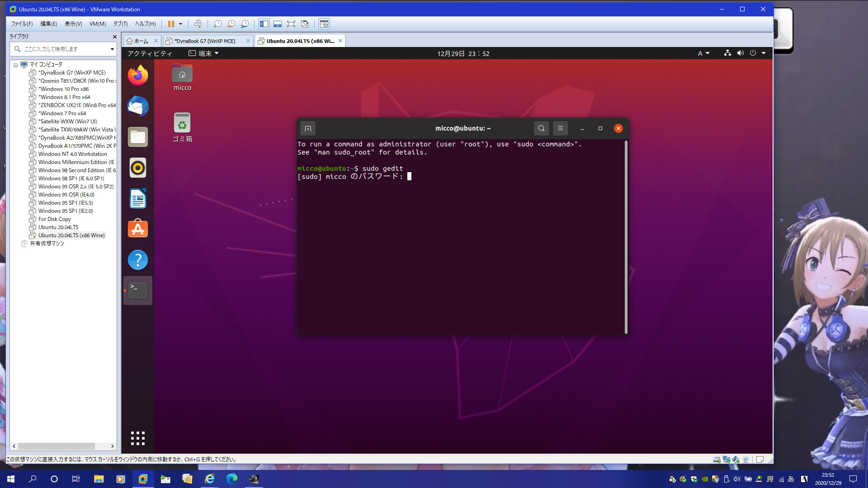Open the snapshot manager wrench-clock icon
868x488 pixels.
point(245,24)
